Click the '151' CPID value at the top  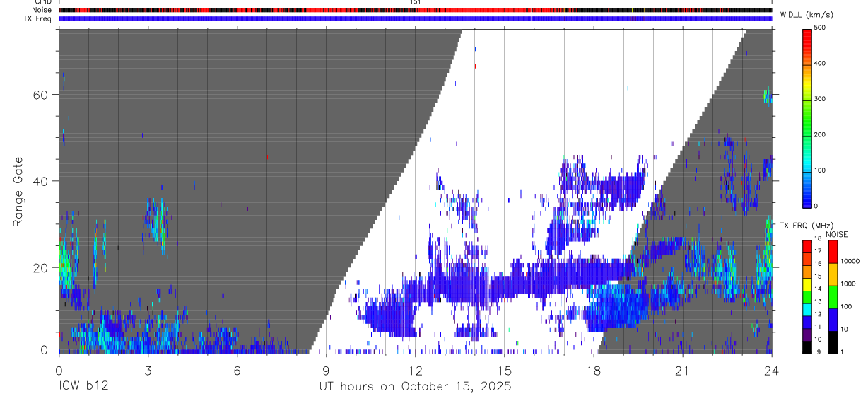point(416,2)
